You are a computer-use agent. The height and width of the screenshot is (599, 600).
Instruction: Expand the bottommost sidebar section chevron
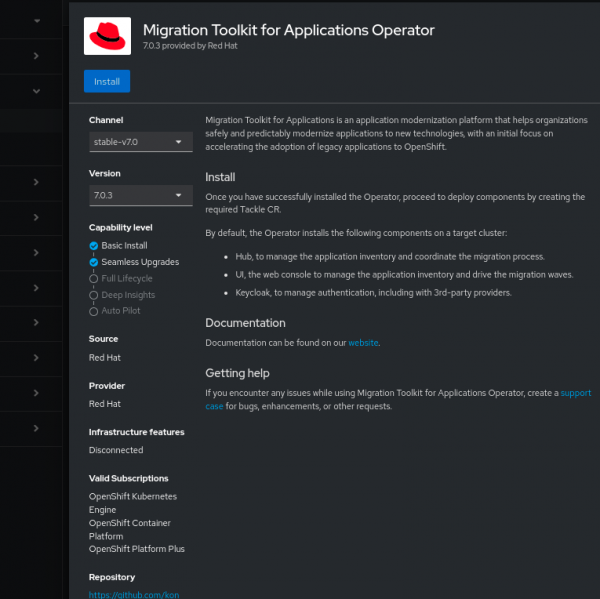point(37,428)
